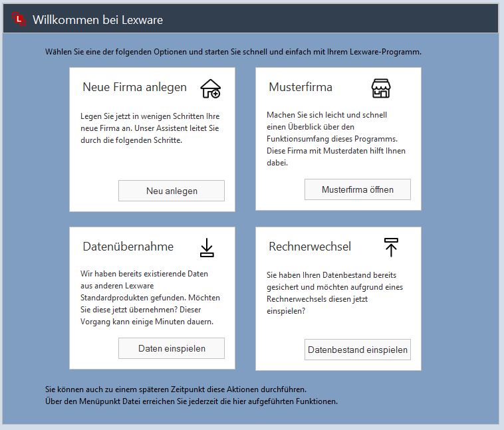The height and width of the screenshot is (430, 504).
Task: Open the sample company via Musterfirma öffnen
Action: click(x=358, y=189)
